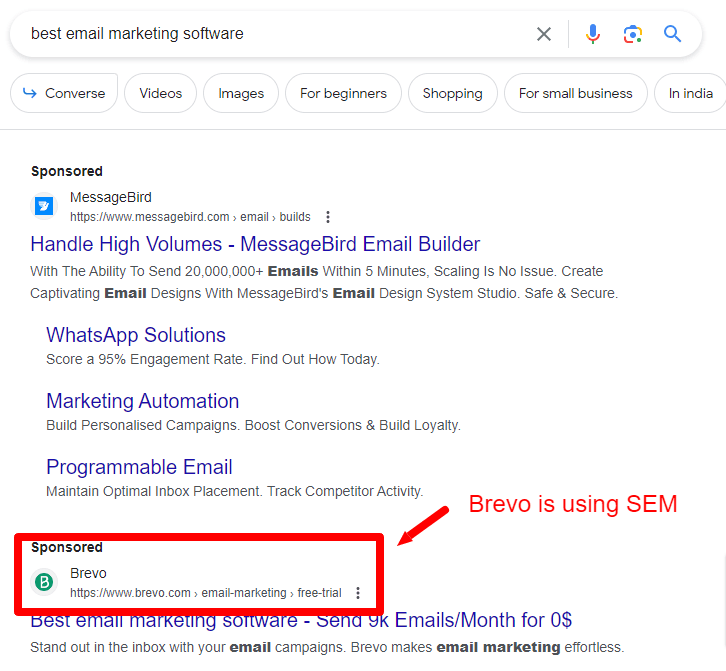Apply the For small business filter
Viewport: 726px width, 671px height.
[x=575, y=93]
